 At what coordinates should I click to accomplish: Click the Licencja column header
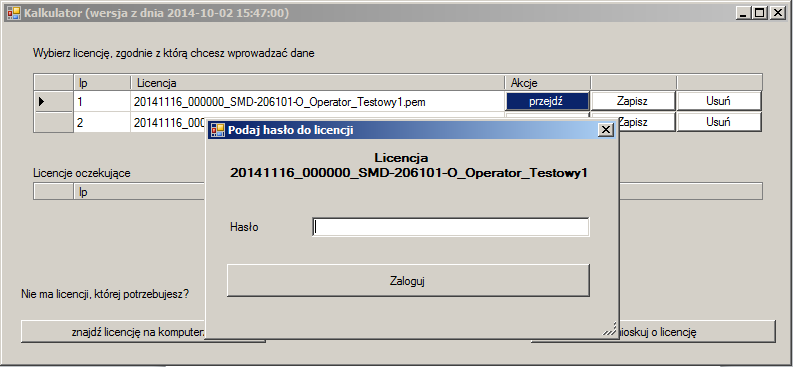click(x=318, y=82)
